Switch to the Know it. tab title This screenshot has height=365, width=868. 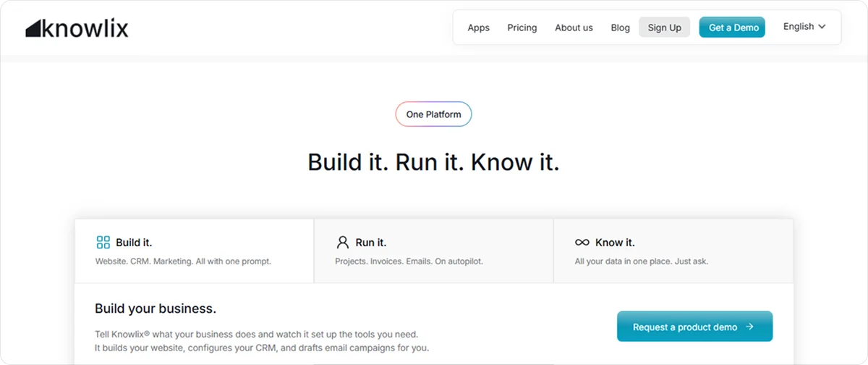[615, 243]
